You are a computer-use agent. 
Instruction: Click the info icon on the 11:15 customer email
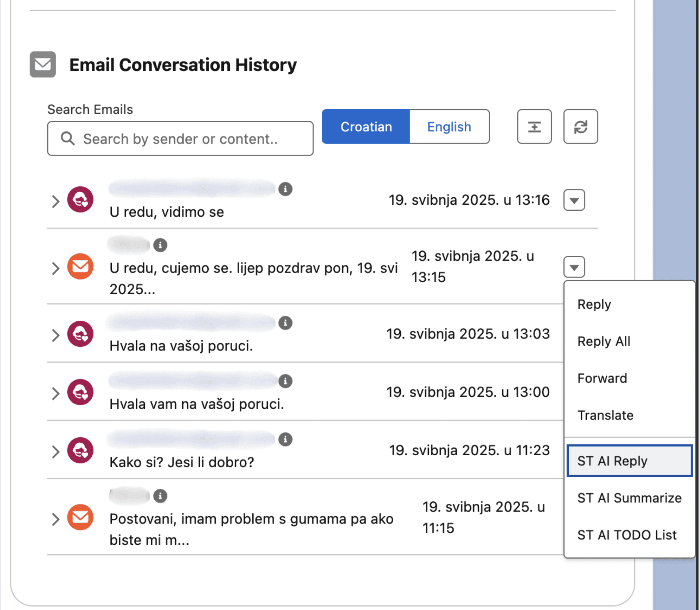click(160, 496)
